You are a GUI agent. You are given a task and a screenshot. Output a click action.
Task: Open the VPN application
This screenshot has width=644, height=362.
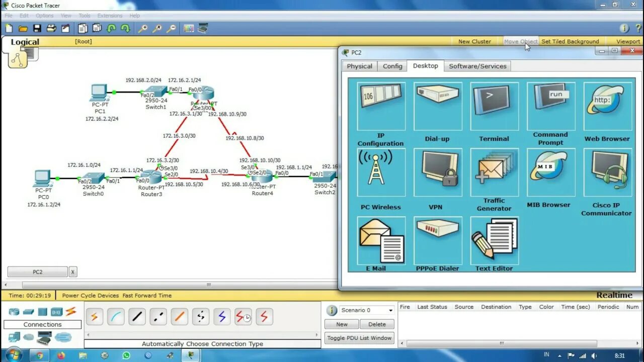tap(438, 172)
